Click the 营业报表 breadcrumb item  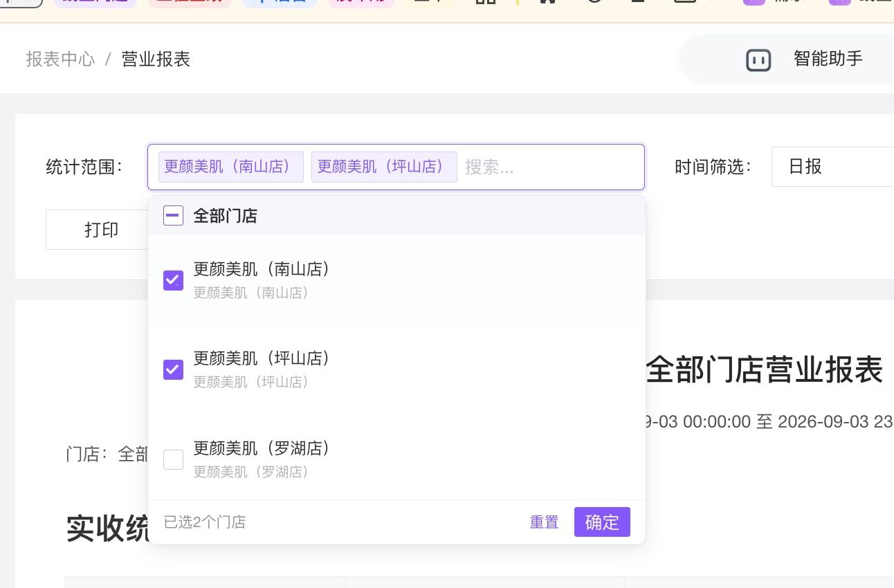(156, 59)
